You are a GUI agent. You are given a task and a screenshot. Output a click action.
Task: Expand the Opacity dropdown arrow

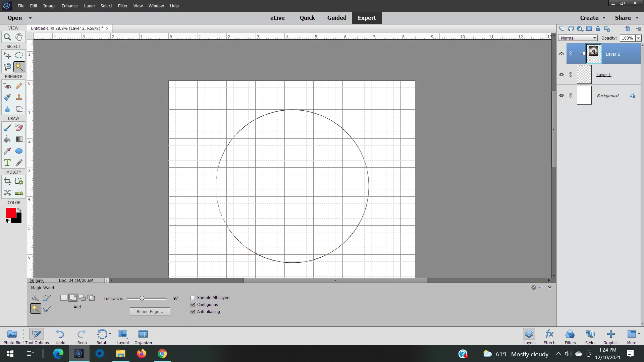click(x=638, y=38)
